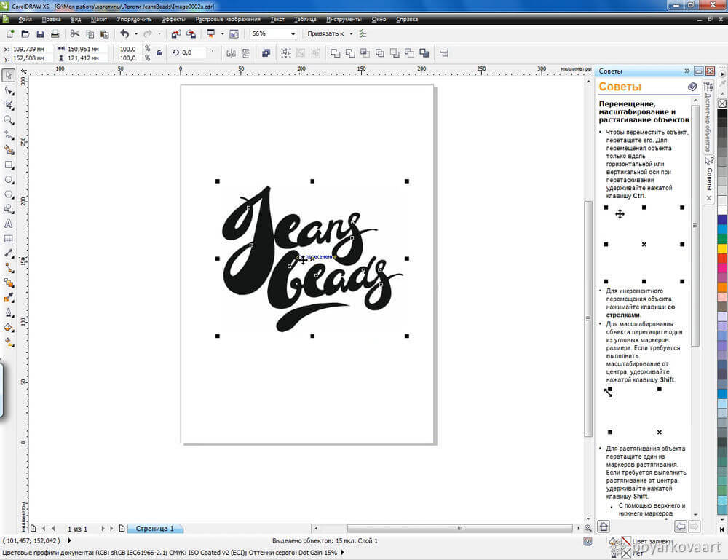Click the Hints back arrow button
The image size is (728, 560).
681,527
